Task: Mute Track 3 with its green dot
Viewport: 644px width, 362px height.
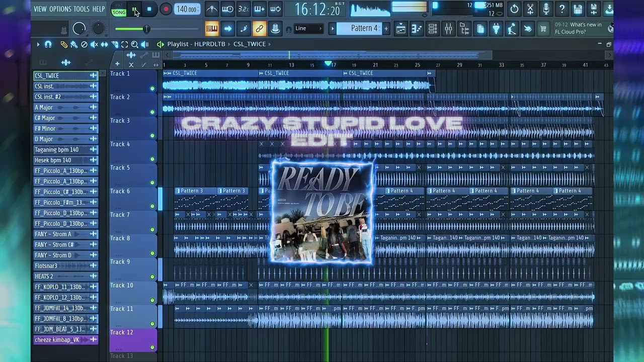Action: [152, 136]
